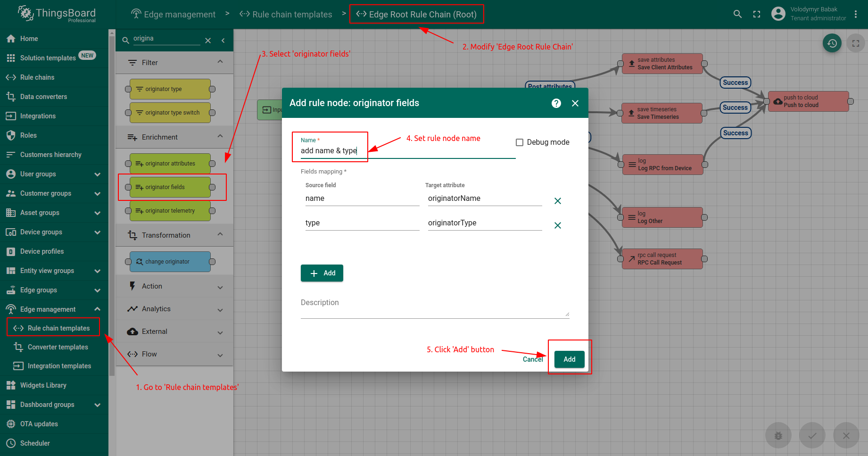Discard changes with the round X button
The width and height of the screenshot is (868, 456).
[x=846, y=435]
